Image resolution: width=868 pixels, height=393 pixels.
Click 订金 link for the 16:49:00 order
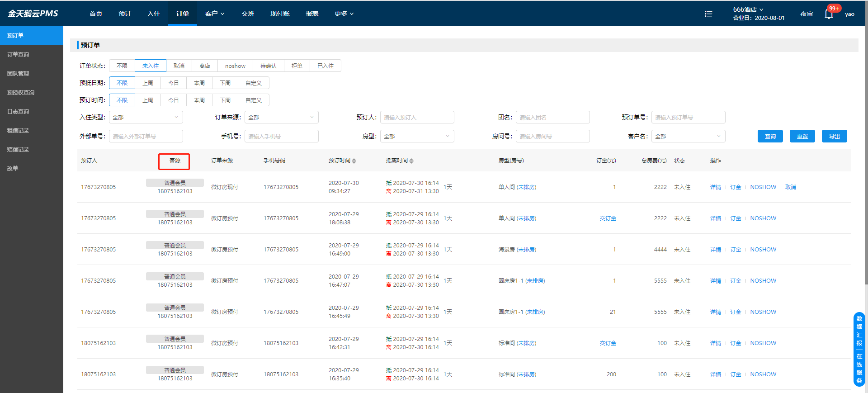click(736, 250)
